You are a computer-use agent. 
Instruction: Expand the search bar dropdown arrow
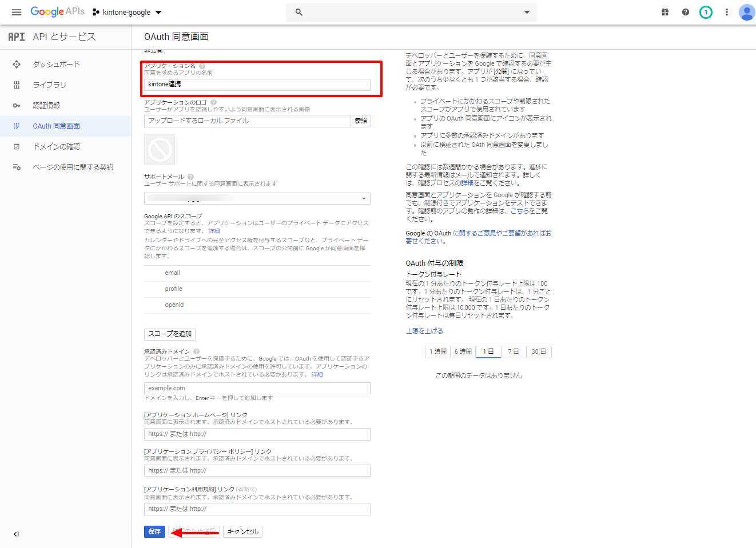coord(527,12)
